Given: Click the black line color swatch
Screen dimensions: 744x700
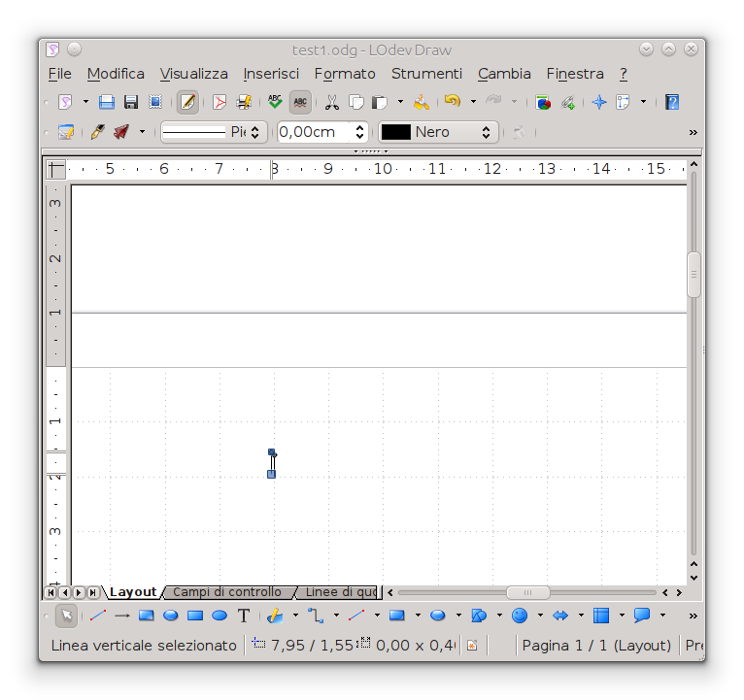Looking at the screenshot, I should point(396,132).
